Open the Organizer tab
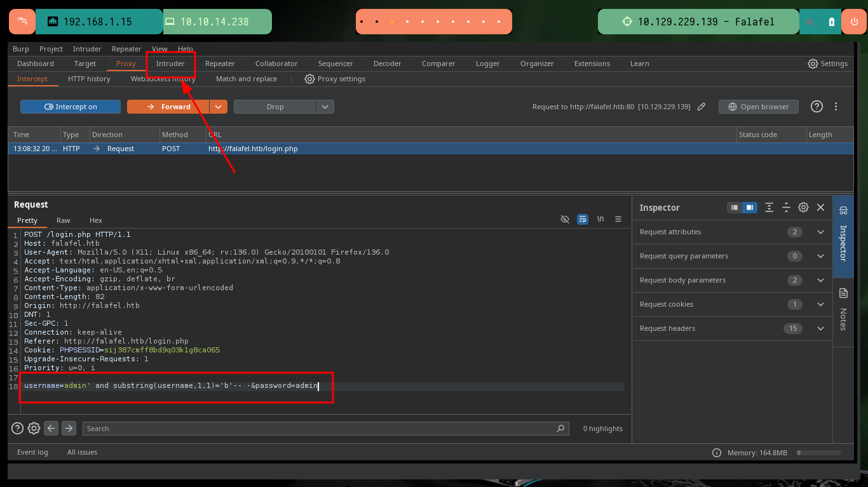868x487 pixels. pyautogui.click(x=537, y=63)
